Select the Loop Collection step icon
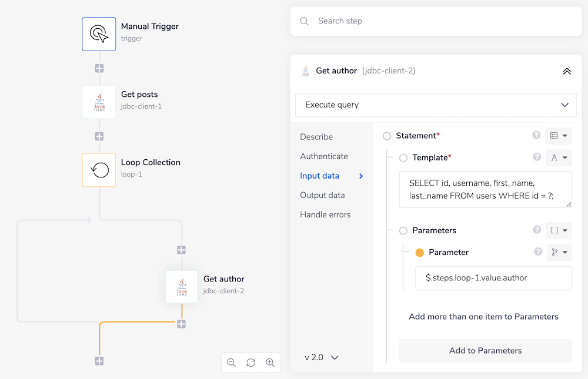This screenshot has width=588, height=379. (99, 170)
